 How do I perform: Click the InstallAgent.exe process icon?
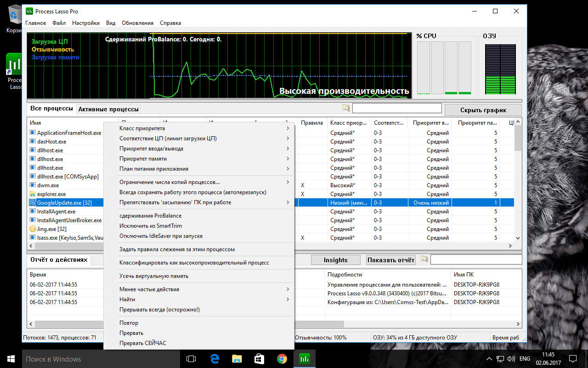(33, 211)
